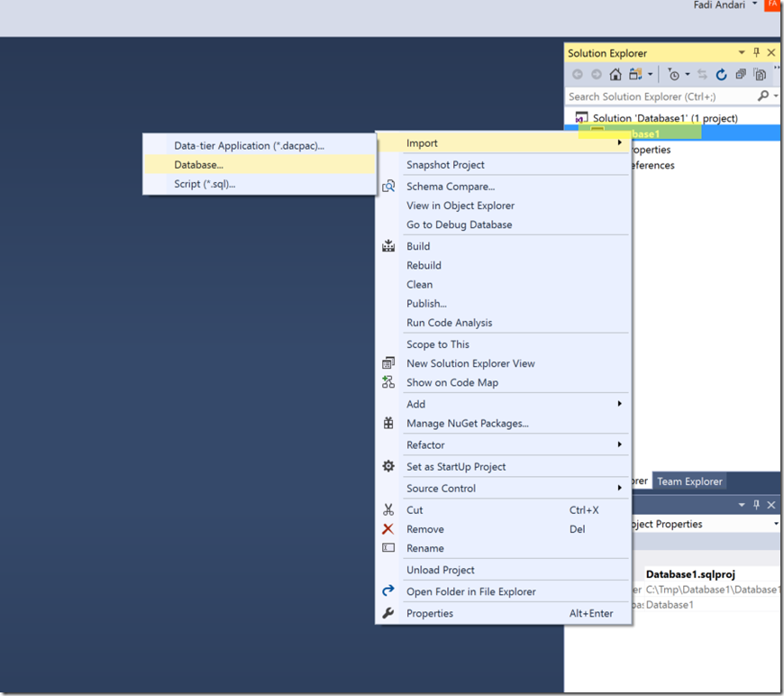Click the solutions and folders view switch icon
This screenshot has height=696, width=784.
635,75
